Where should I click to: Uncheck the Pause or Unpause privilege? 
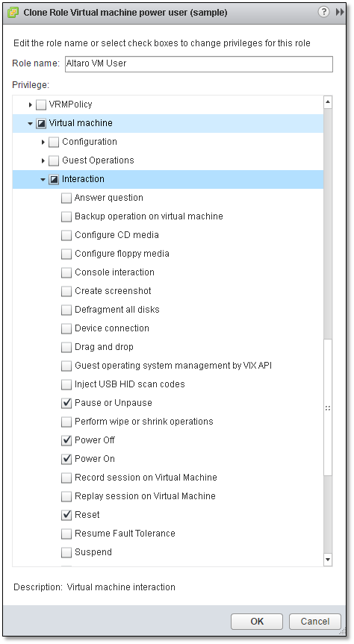[66, 403]
